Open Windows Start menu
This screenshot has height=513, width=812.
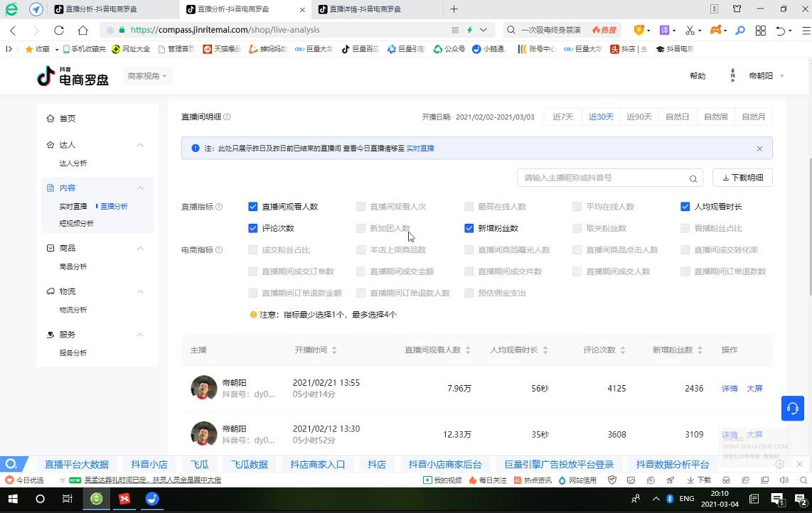click(x=12, y=499)
